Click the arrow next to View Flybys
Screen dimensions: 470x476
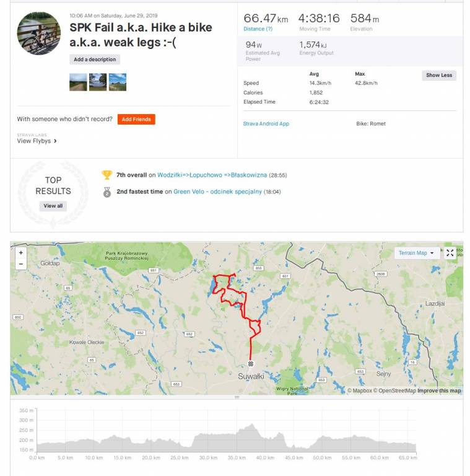point(55,141)
